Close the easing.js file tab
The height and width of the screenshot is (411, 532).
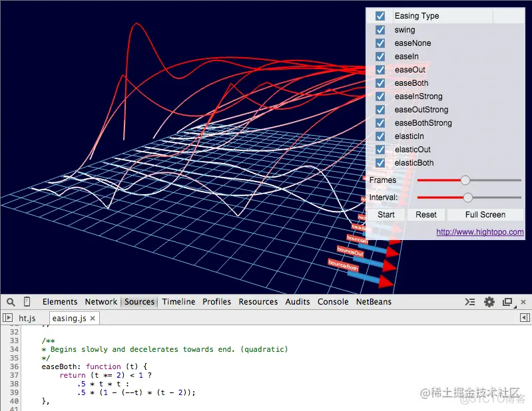tap(93, 318)
